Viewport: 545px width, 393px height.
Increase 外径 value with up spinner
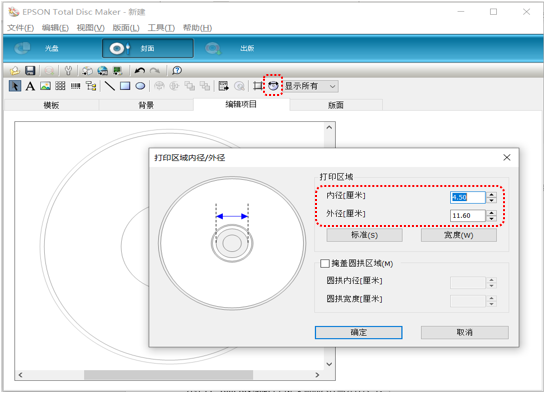tap(491, 213)
